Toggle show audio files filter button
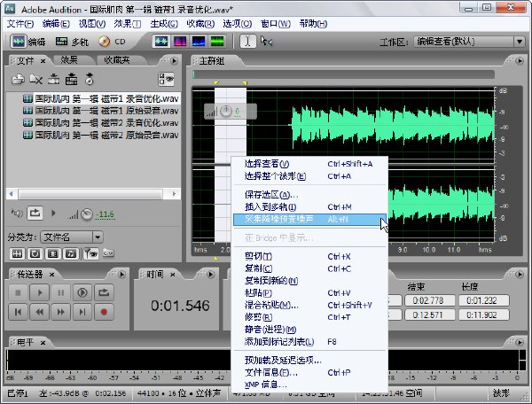The image size is (532, 404). coord(18,253)
